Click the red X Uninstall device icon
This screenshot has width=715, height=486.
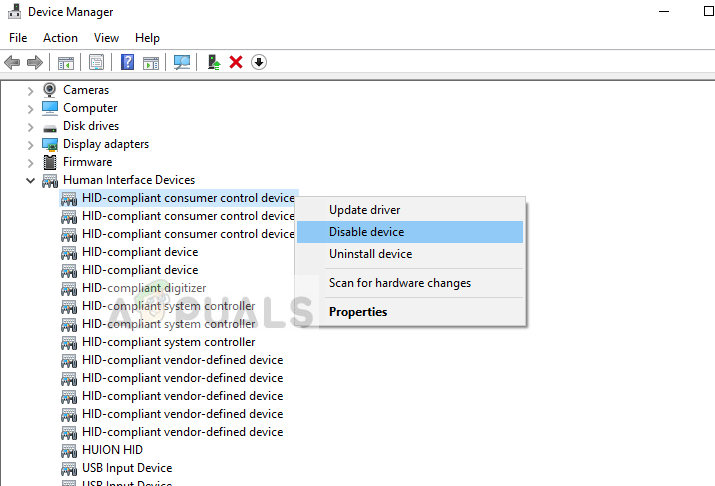[x=236, y=62]
